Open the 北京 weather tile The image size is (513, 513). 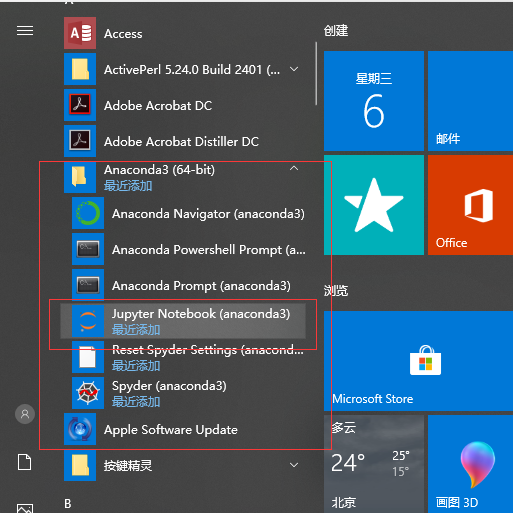[374, 464]
